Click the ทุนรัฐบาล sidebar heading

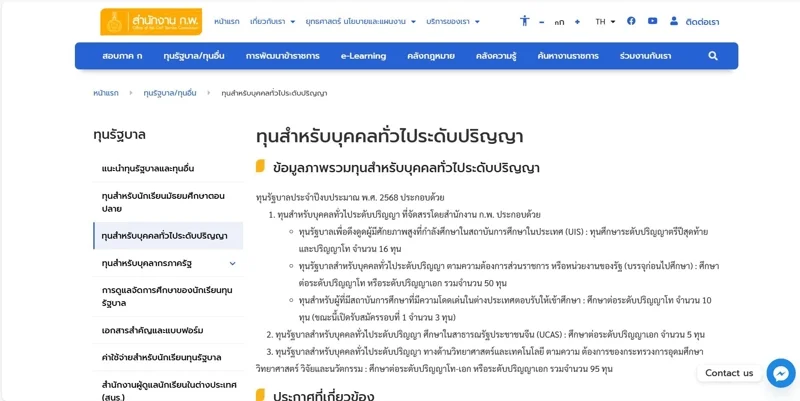coord(119,135)
